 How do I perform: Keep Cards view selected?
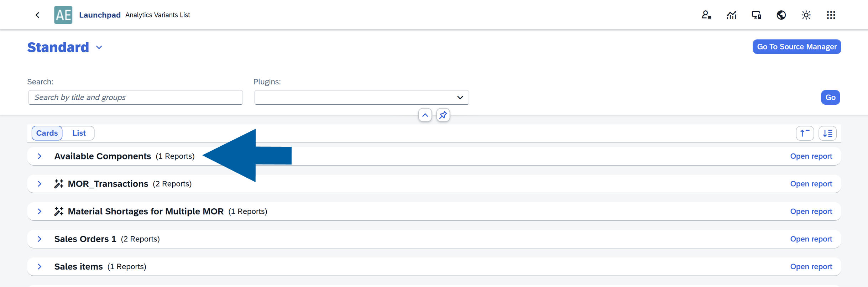coord(47,133)
